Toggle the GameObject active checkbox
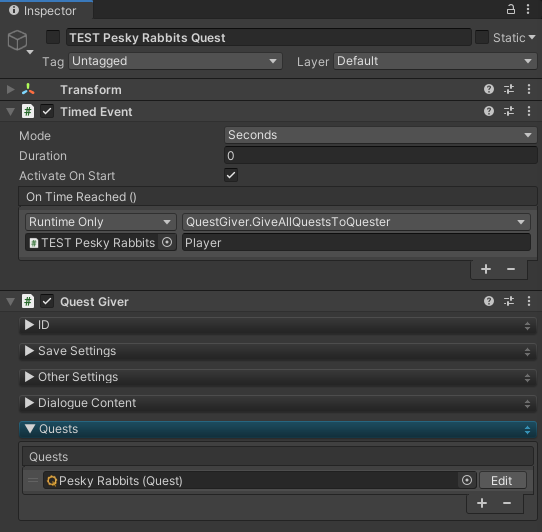Screen dimensions: 542x532 (x=53, y=37)
